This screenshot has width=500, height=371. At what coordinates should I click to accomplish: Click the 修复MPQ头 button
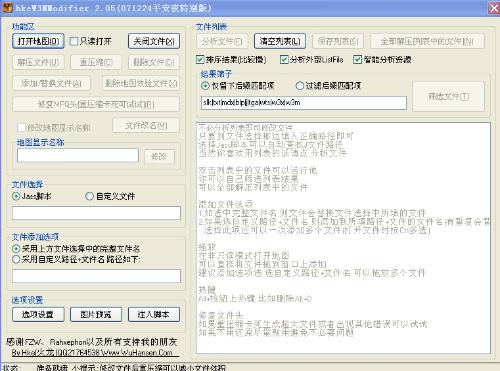[x=96, y=104]
